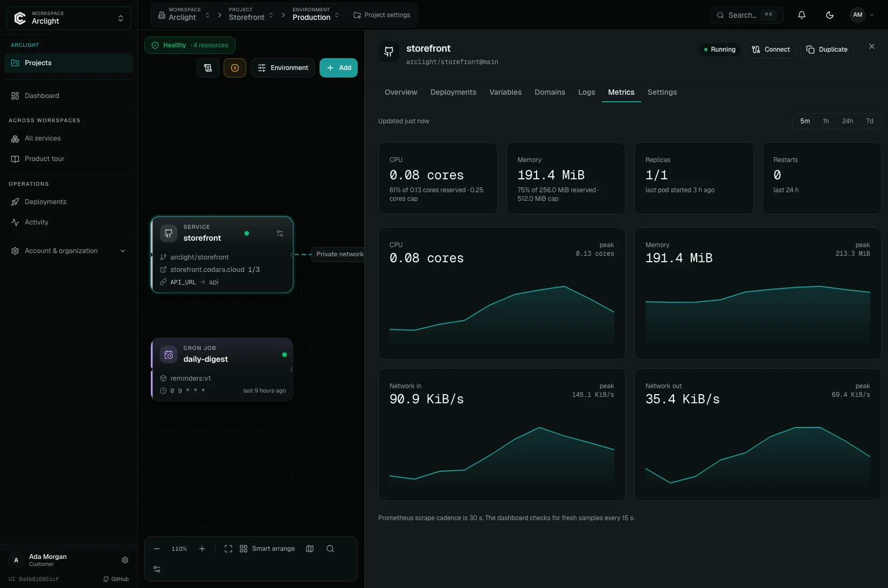Viewport: 888px width, 588px height.
Task: Select the 7d time range
Action: pyautogui.click(x=870, y=121)
